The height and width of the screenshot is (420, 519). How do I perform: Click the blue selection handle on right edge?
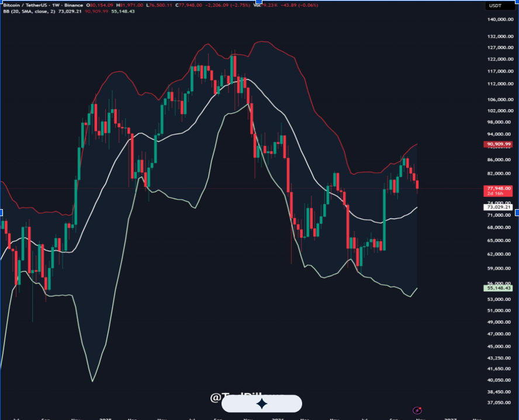pyautogui.click(x=517, y=213)
